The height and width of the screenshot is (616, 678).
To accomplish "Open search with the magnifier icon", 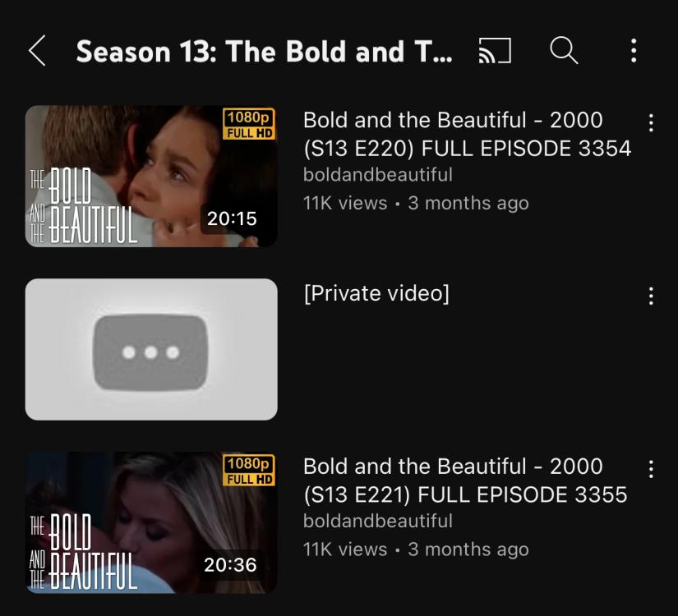I will tap(564, 50).
